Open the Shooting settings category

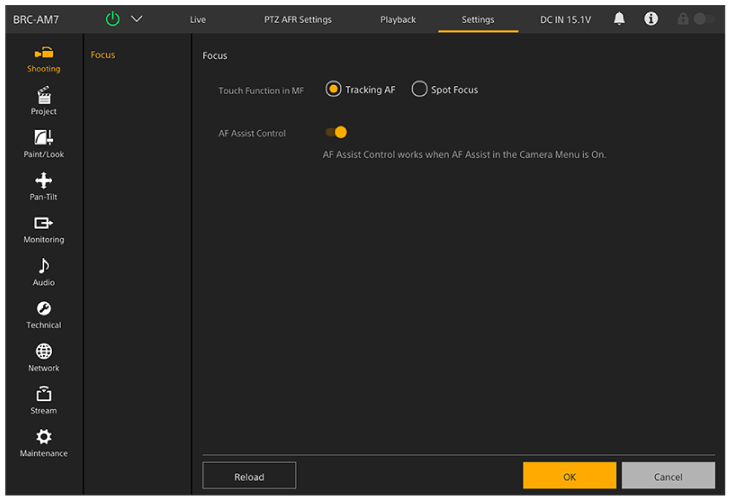click(43, 59)
